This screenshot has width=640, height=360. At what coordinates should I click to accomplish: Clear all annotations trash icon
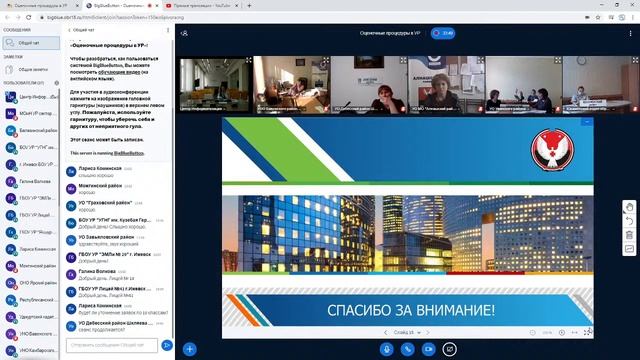(629, 235)
